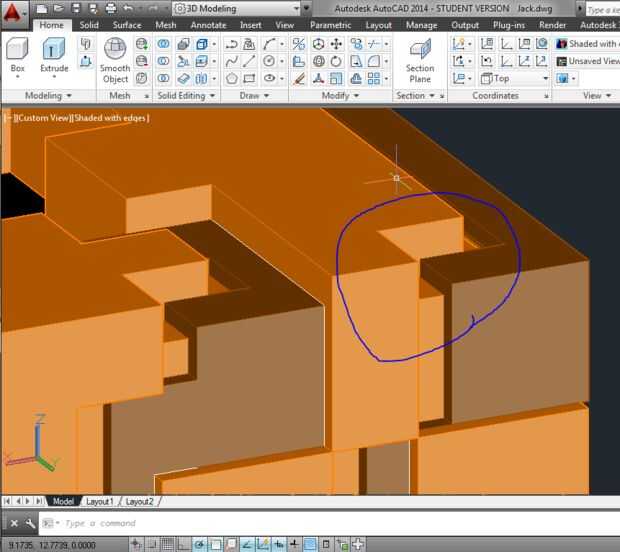The image size is (620, 552).
Task: Close the command line with X button
Action: coord(14,523)
